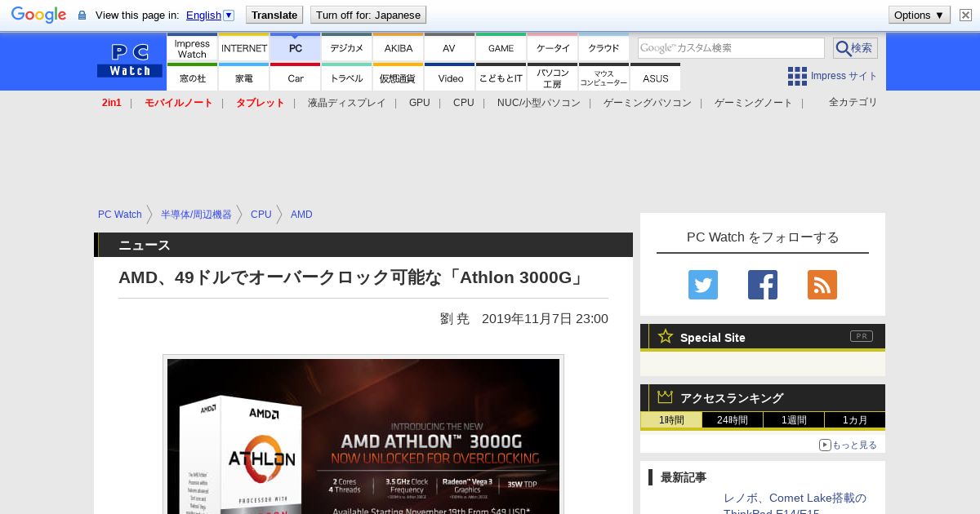Click the Google logo in the translate bar
Viewport: 980px width, 514px height.
point(38,15)
